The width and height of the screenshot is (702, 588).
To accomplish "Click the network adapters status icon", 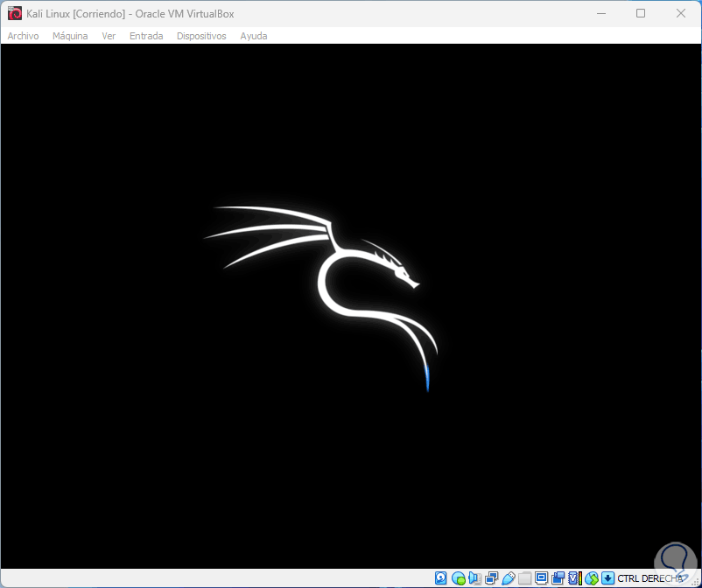I will tap(492, 578).
